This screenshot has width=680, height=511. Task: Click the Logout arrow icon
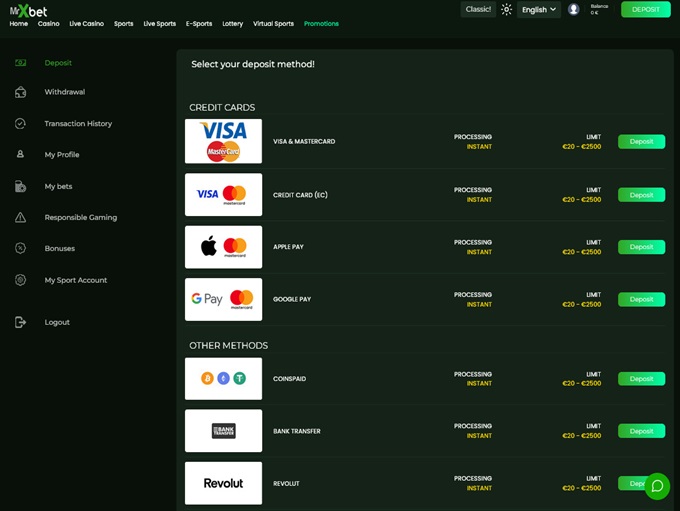click(20, 322)
